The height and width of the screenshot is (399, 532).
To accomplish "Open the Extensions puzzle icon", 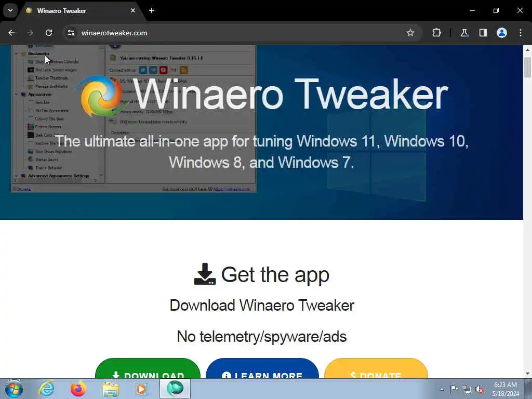I will pyautogui.click(x=436, y=33).
